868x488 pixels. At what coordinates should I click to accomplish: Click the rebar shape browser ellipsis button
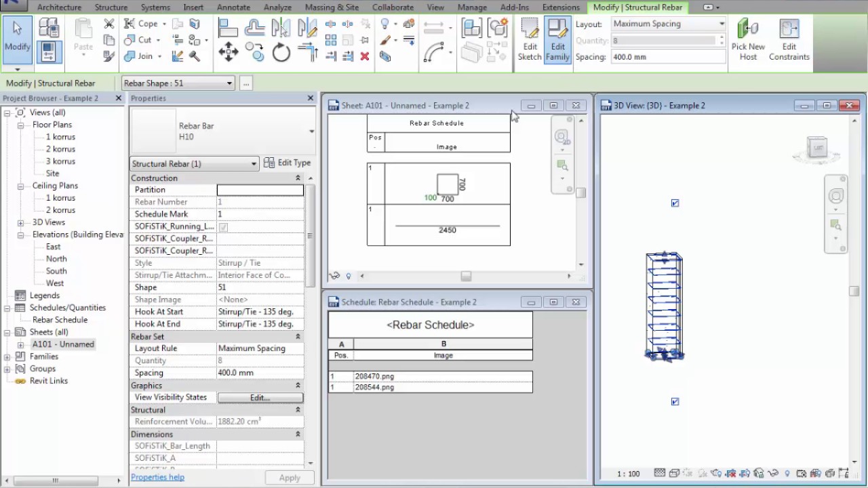245,83
